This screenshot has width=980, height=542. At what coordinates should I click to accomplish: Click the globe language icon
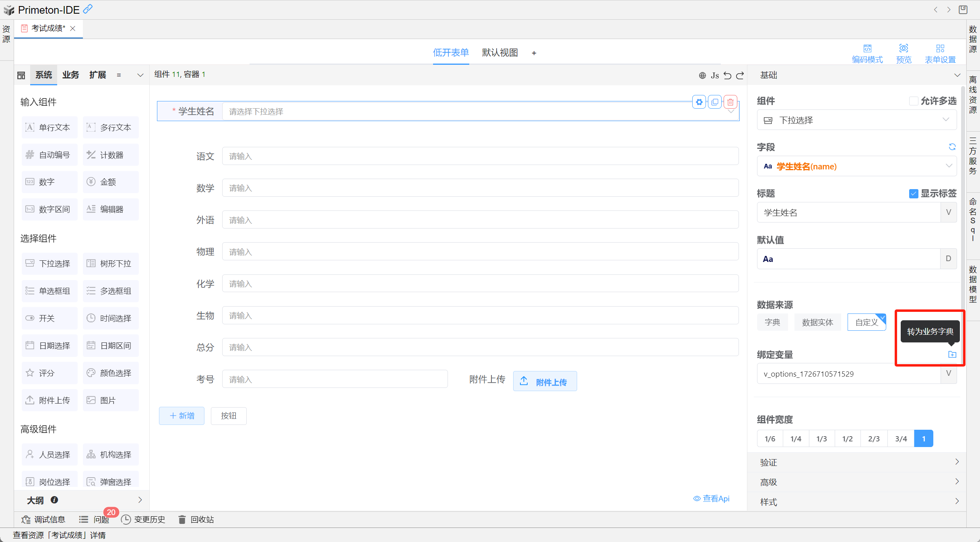(x=702, y=75)
